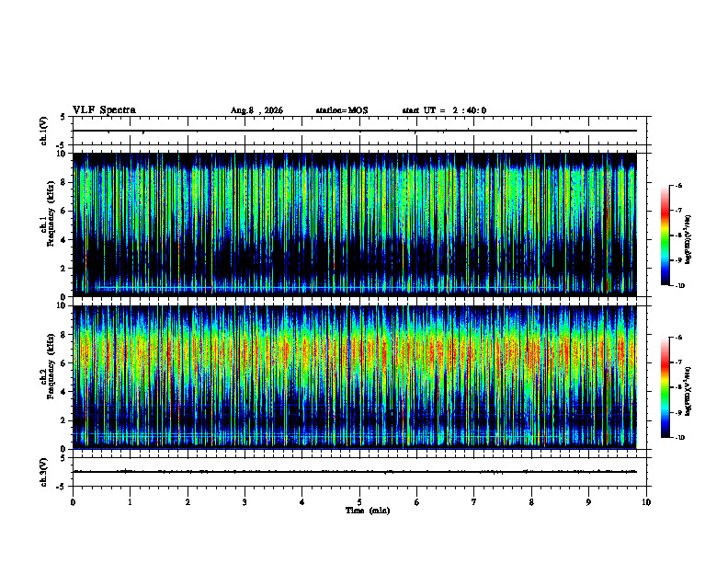
Task: Click the "-6" label on ch.1 color bar
Action: pyautogui.click(x=678, y=185)
